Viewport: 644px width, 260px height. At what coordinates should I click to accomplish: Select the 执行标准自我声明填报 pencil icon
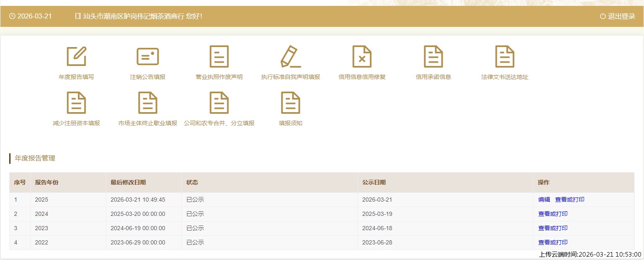click(x=290, y=57)
